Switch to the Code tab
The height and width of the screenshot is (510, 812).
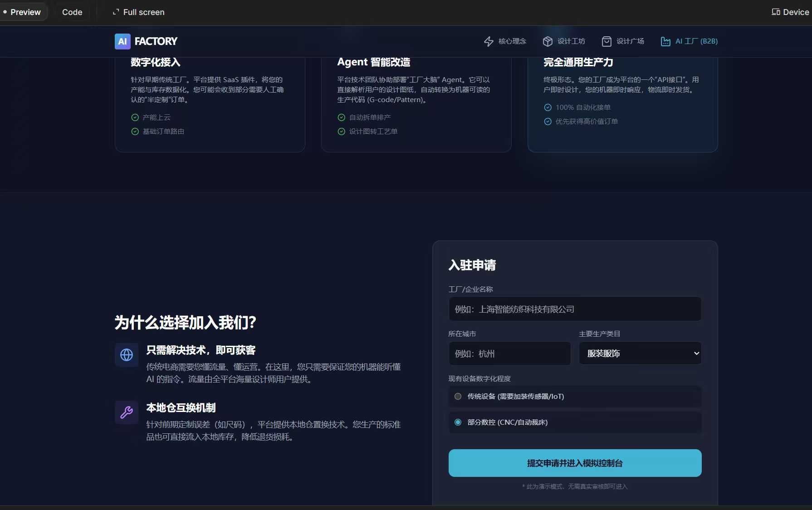point(72,12)
